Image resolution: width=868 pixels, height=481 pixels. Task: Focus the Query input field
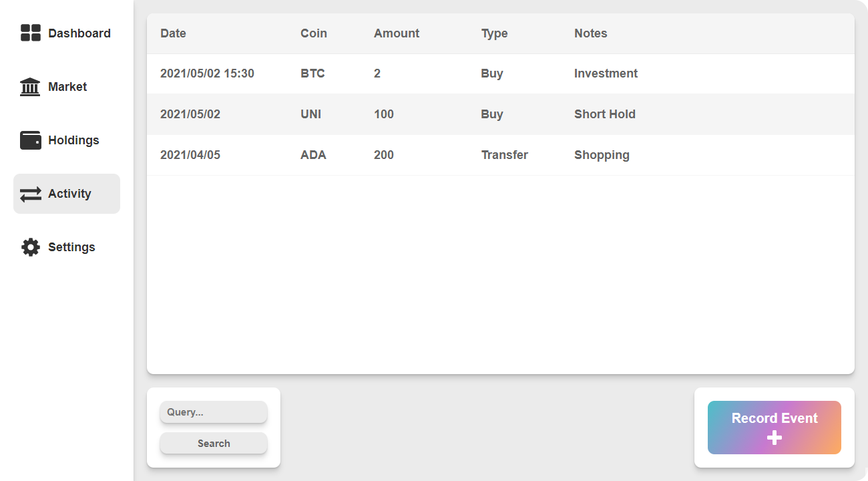[x=214, y=412]
